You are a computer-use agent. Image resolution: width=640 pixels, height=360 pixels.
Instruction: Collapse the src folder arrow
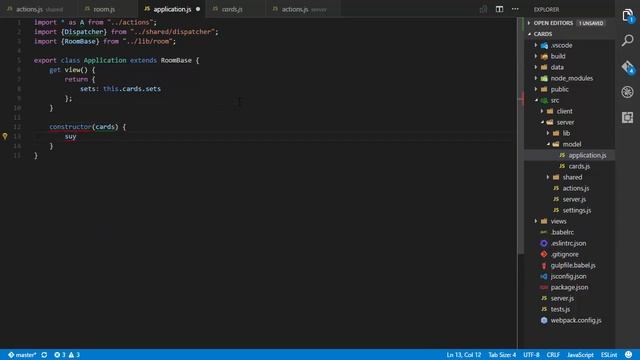pyautogui.click(x=536, y=100)
